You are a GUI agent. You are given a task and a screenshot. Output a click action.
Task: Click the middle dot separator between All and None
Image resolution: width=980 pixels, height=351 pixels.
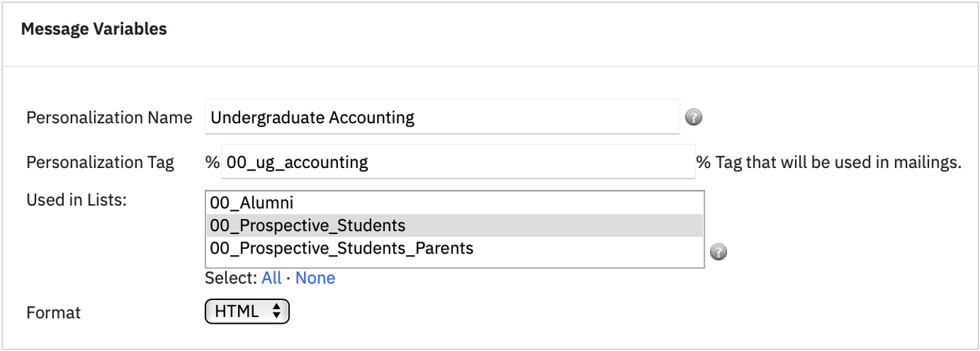tap(288, 278)
